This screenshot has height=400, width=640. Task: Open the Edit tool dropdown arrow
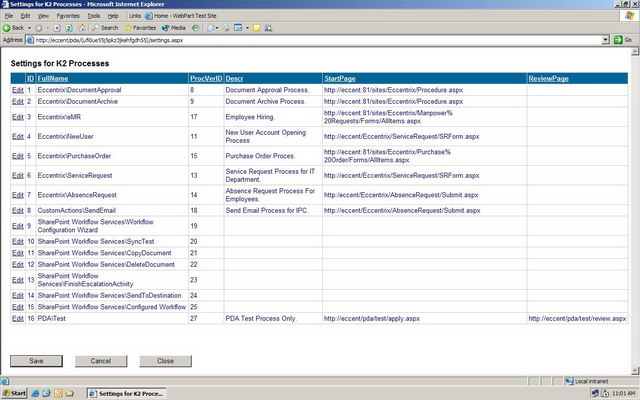[247, 28]
